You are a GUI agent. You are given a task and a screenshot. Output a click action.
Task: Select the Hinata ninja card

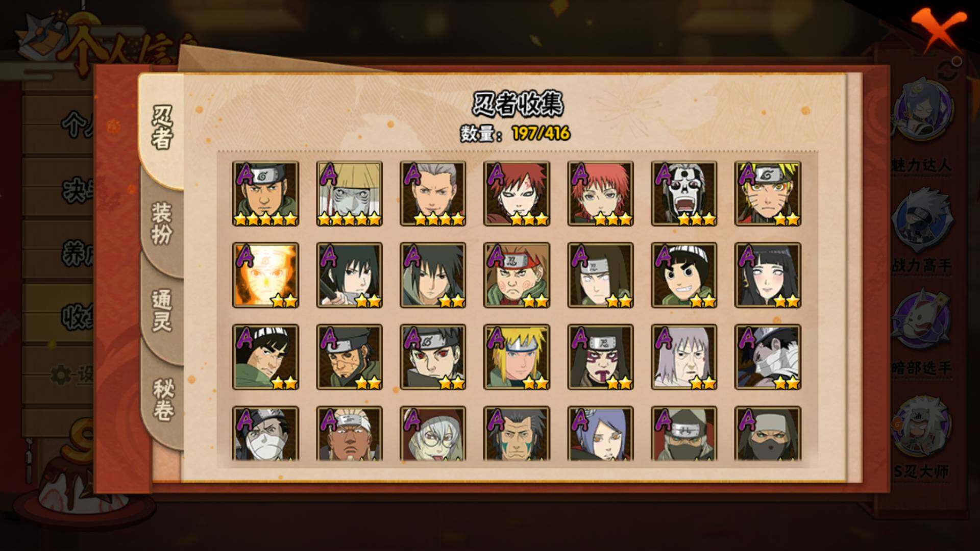point(768,275)
